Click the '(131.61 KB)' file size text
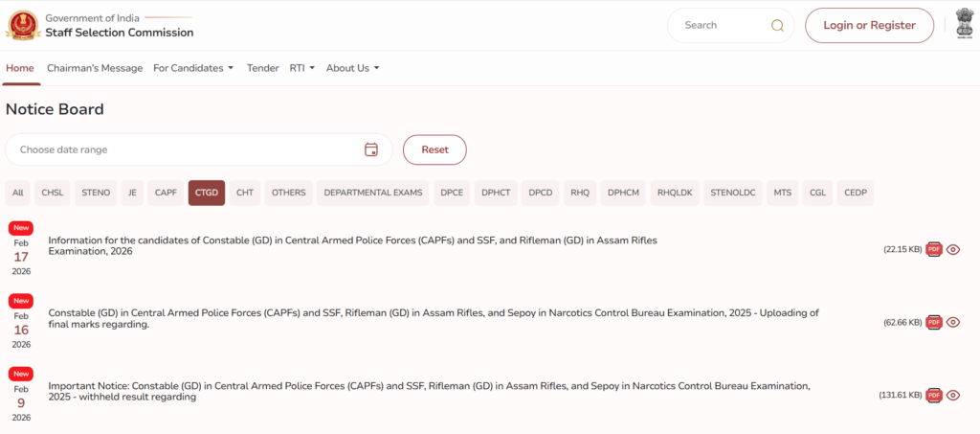This screenshot has height=434, width=980. (x=900, y=396)
